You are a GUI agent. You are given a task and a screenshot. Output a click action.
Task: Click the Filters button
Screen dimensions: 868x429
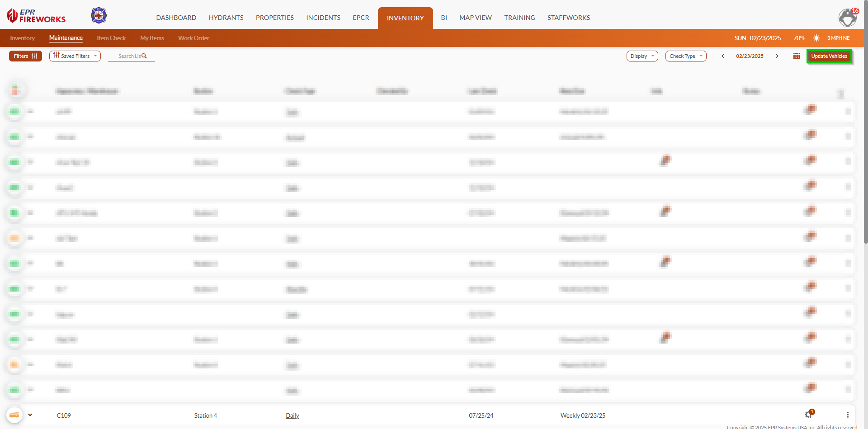coord(25,56)
